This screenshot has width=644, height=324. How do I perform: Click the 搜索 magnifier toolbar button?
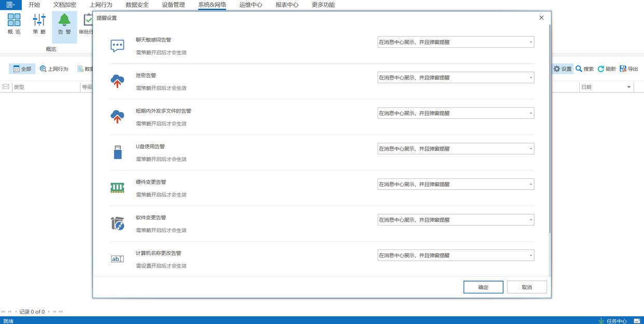click(x=584, y=69)
